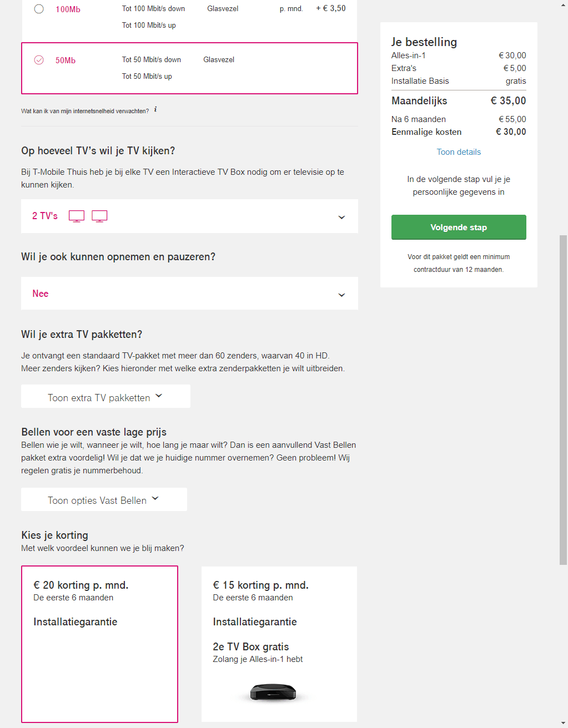
Task: Click the first TV icon
Action: coord(77,216)
